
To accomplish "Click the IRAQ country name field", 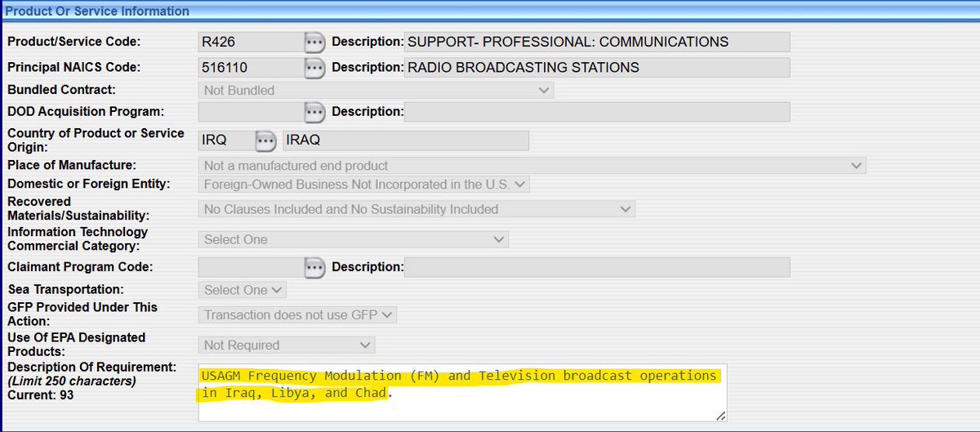I will click(406, 140).
